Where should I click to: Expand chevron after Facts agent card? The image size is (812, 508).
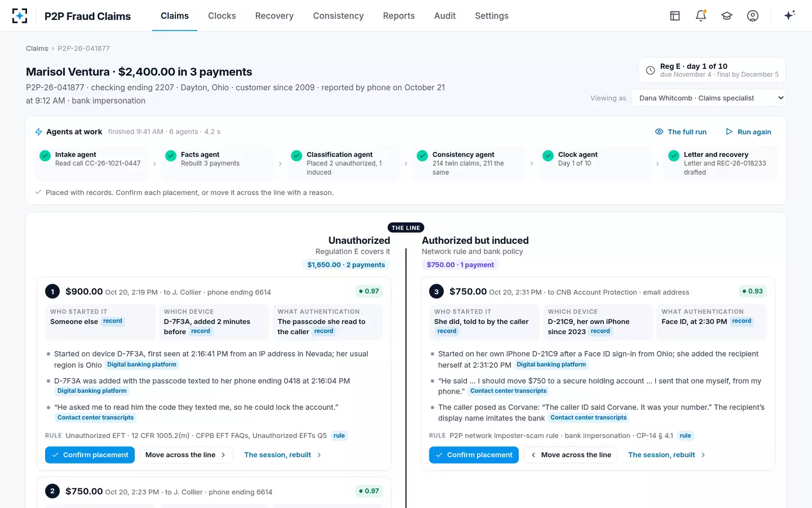(280, 164)
